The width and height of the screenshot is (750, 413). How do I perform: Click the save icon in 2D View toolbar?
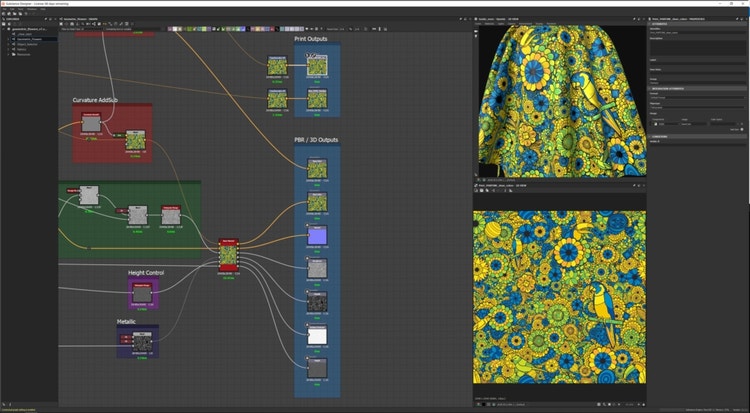[x=480, y=192]
